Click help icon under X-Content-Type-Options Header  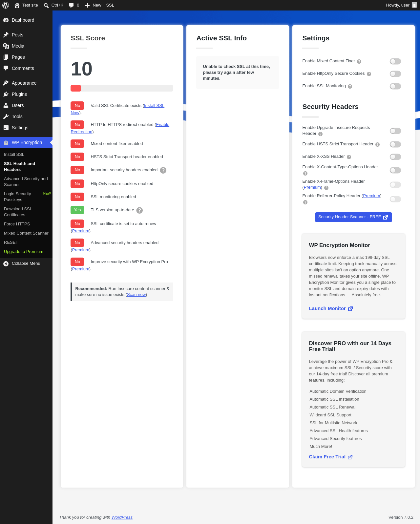305,173
